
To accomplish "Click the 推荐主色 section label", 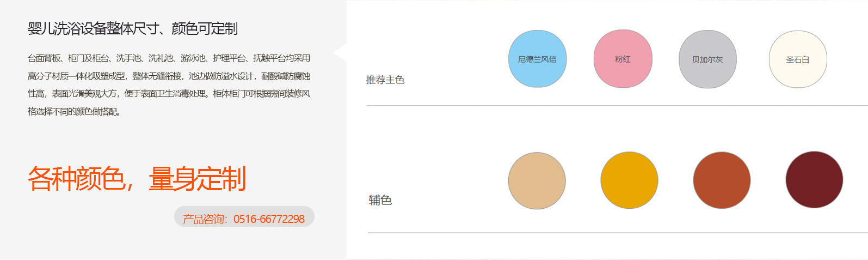I will (x=385, y=80).
